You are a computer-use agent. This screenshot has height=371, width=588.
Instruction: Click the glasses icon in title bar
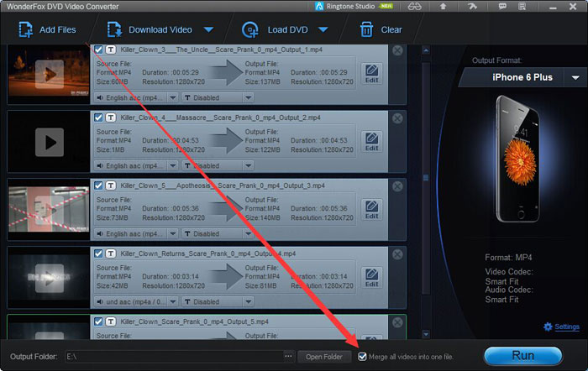tap(414, 7)
